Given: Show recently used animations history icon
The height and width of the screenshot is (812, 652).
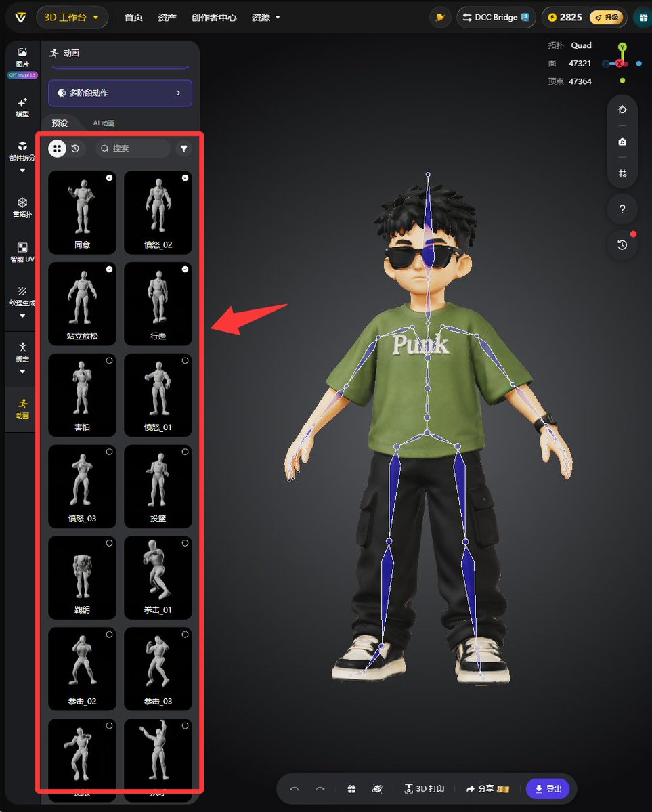Looking at the screenshot, I should click(x=76, y=148).
